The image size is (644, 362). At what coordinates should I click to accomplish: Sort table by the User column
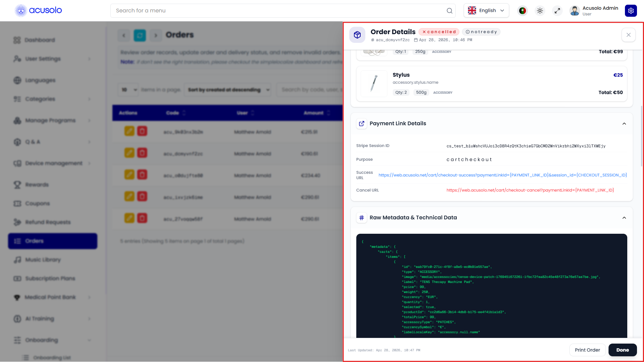pyautogui.click(x=245, y=113)
